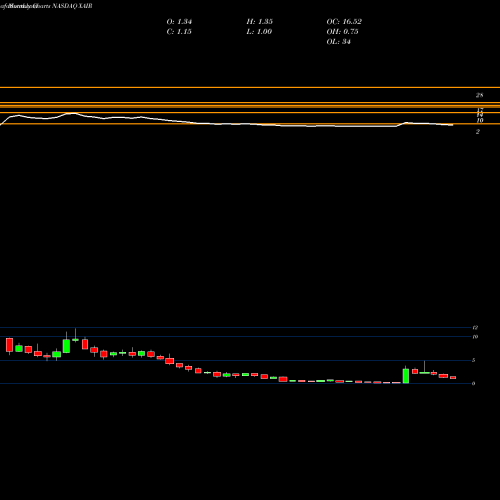
Task: Click the open price value O: 1.34
Action: coord(179,22)
